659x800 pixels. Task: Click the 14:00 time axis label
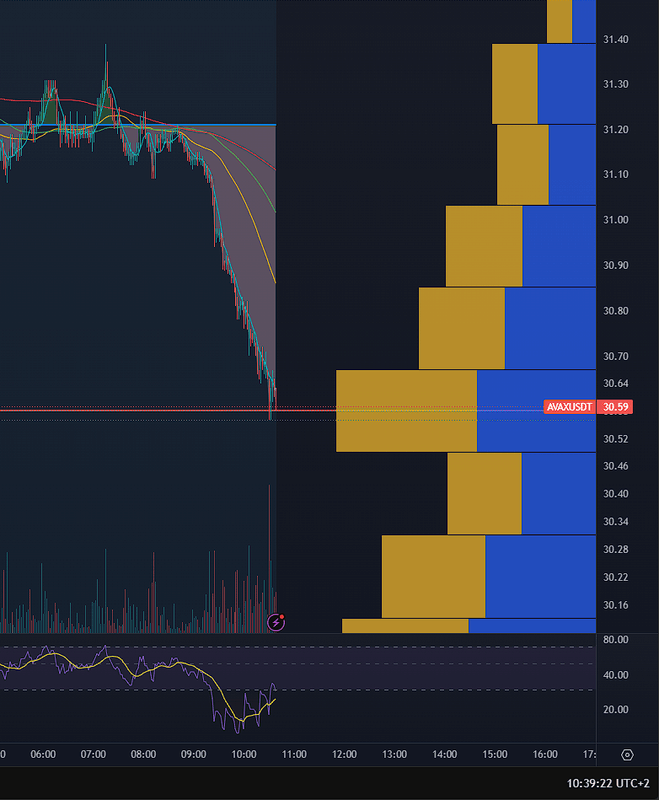point(445,754)
